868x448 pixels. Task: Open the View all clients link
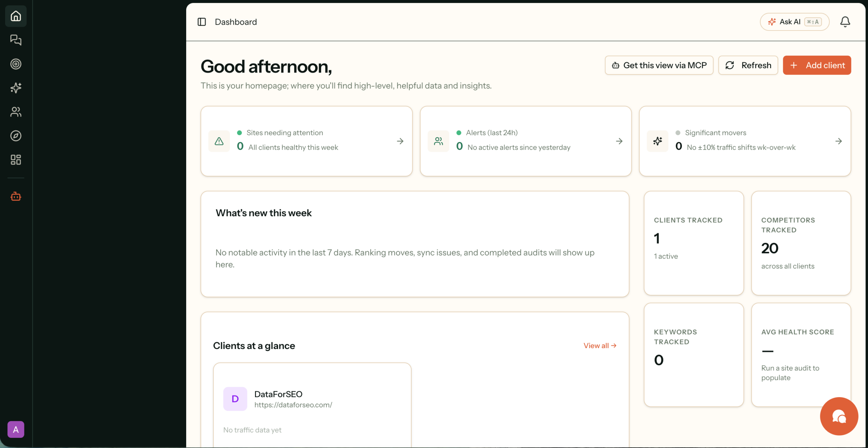600,346
